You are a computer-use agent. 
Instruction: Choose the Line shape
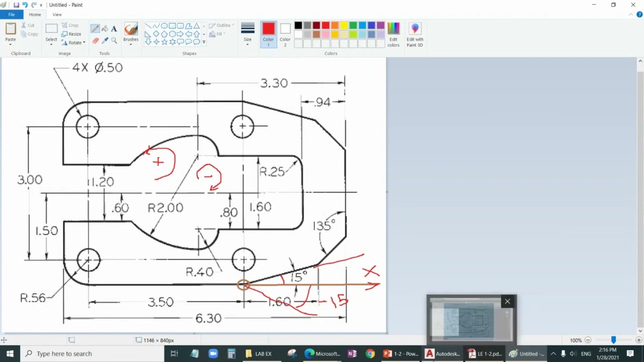click(x=148, y=26)
